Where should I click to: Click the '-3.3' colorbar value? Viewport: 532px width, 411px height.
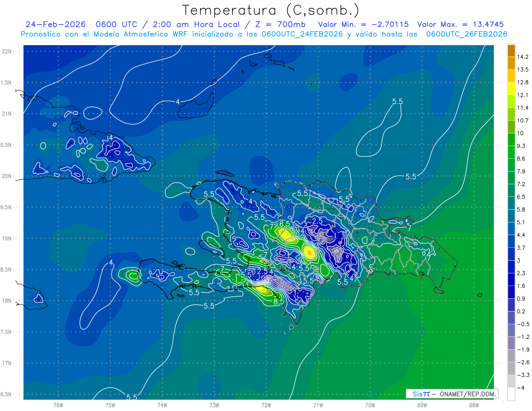(x=523, y=375)
